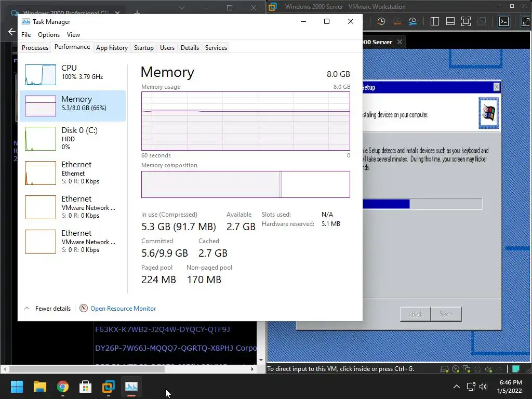Open Task Manager File menu

pyautogui.click(x=26, y=35)
